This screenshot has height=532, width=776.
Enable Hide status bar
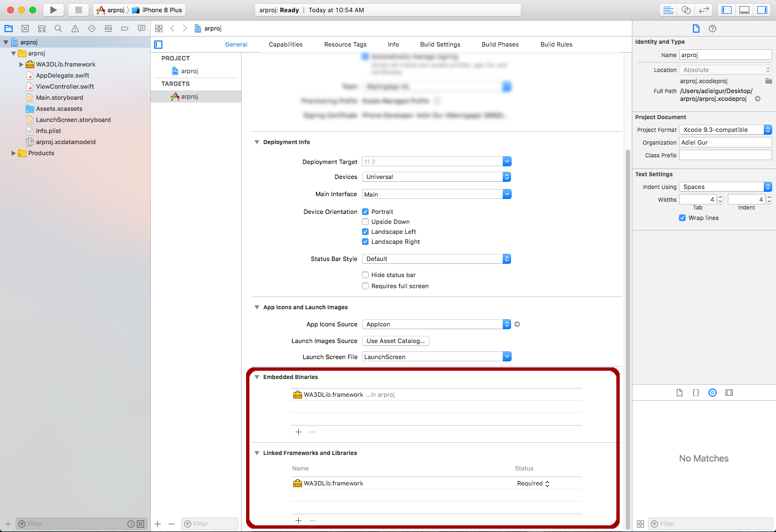pos(365,275)
